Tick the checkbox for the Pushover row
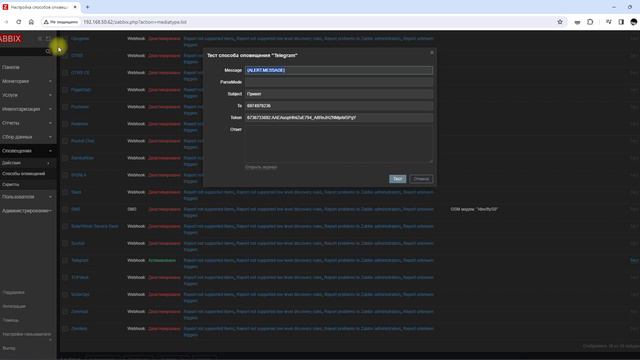This screenshot has height=360, width=640. [x=65, y=107]
